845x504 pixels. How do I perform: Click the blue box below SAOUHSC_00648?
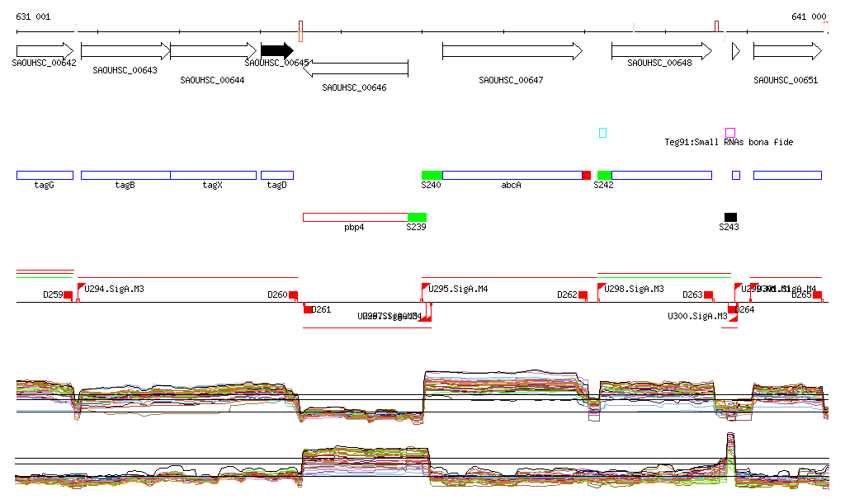pyautogui.click(x=662, y=175)
